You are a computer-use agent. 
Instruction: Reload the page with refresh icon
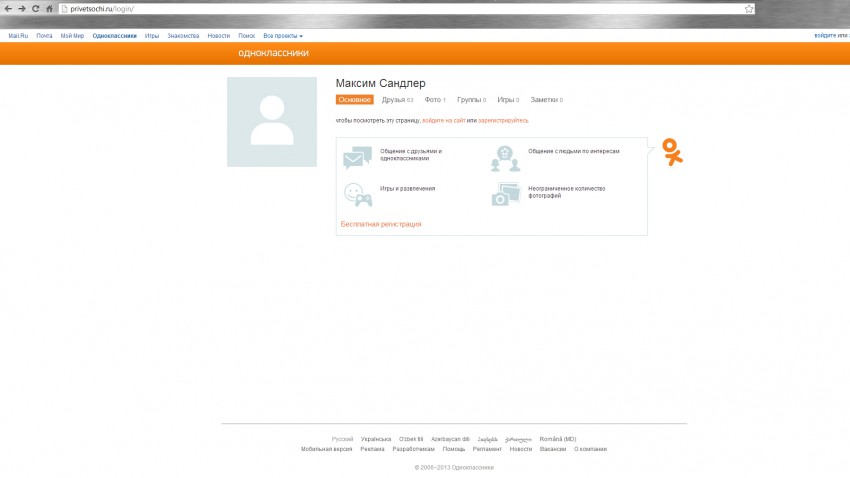(35, 8)
